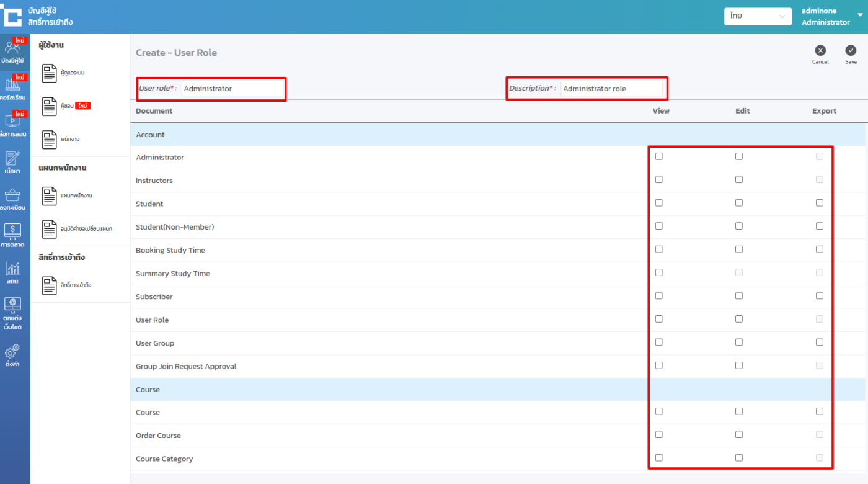This screenshot has height=484, width=868.
Task: Open the คอร์สเรียน (Courses) sidebar icon
Action: point(14,87)
